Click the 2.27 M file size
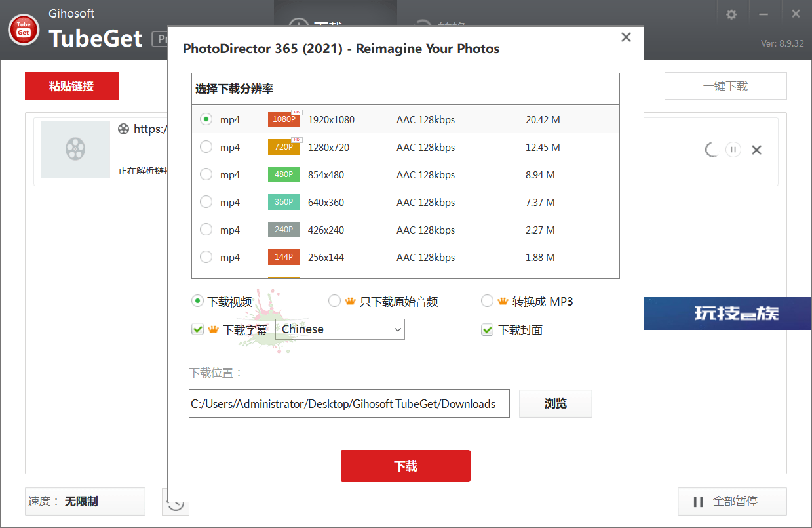812x528 pixels. (x=540, y=230)
